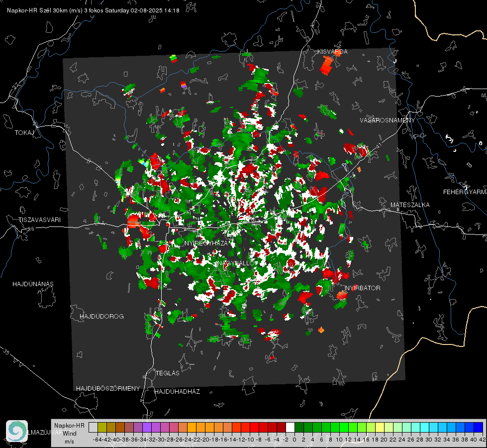Click the HAJDÚDOROG city label
This screenshot has width=487, height=448.
101,317
